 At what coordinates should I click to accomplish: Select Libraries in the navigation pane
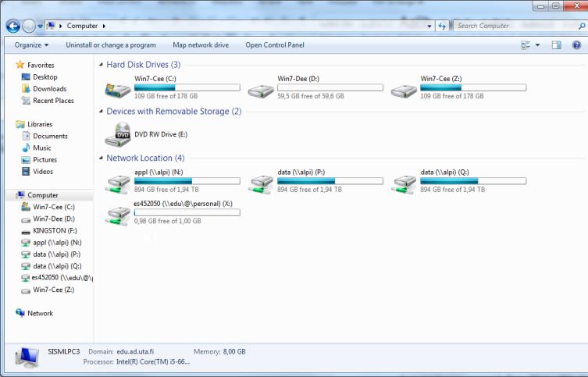coord(40,124)
